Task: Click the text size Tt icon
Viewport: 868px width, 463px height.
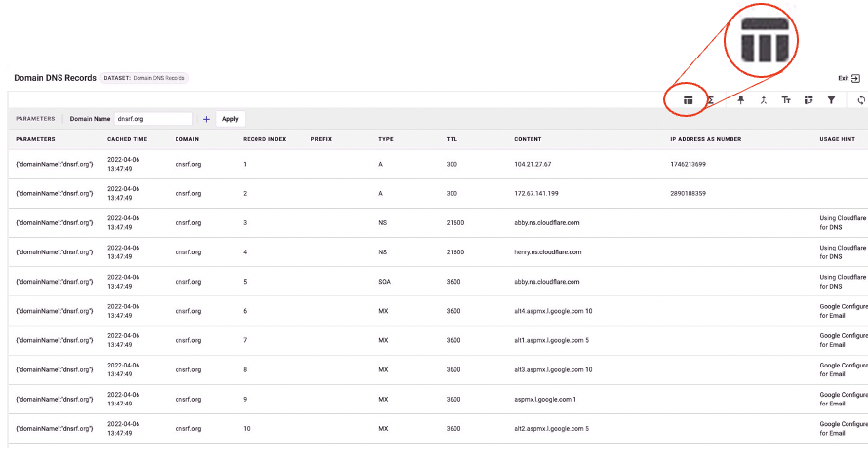Action: (786, 99)
